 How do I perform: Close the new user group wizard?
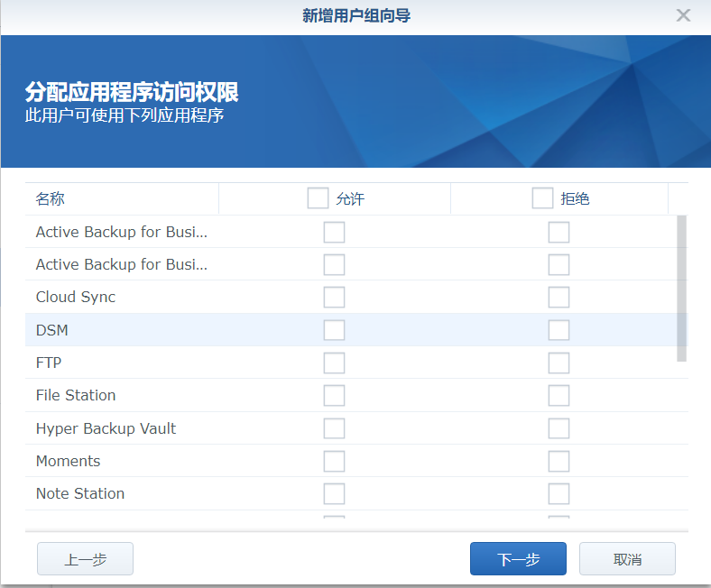(x=683, y=15)
